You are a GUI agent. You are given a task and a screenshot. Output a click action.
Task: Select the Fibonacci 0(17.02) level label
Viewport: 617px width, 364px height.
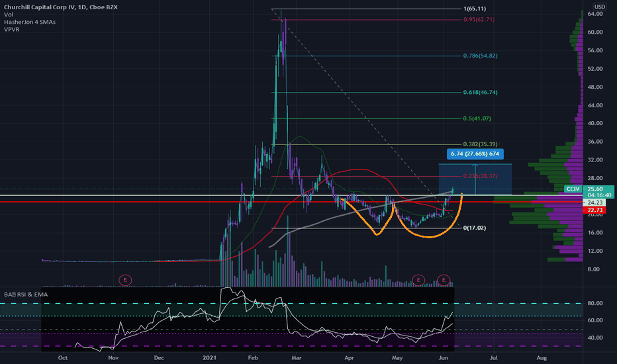pyautogui.click(x=475, y=228)
